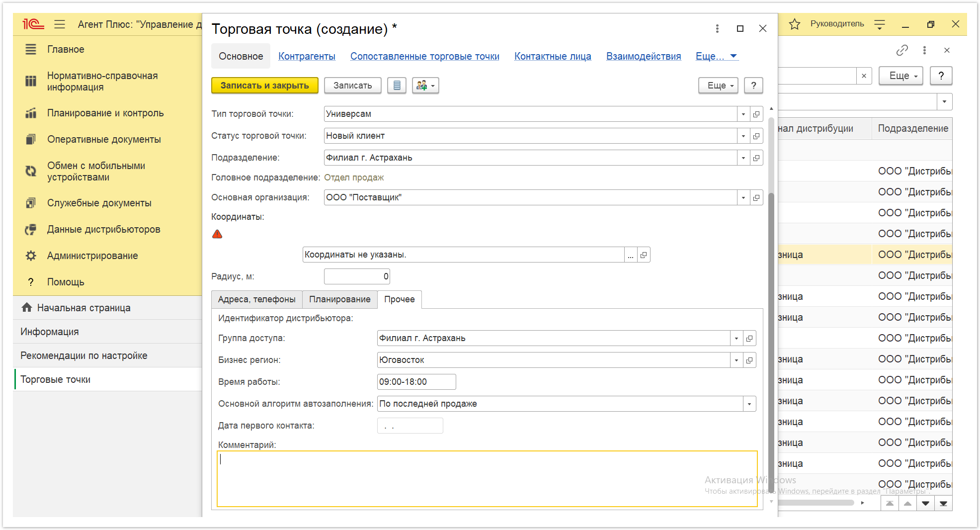Open the dialog's three-dot menu

click(717, 29)
